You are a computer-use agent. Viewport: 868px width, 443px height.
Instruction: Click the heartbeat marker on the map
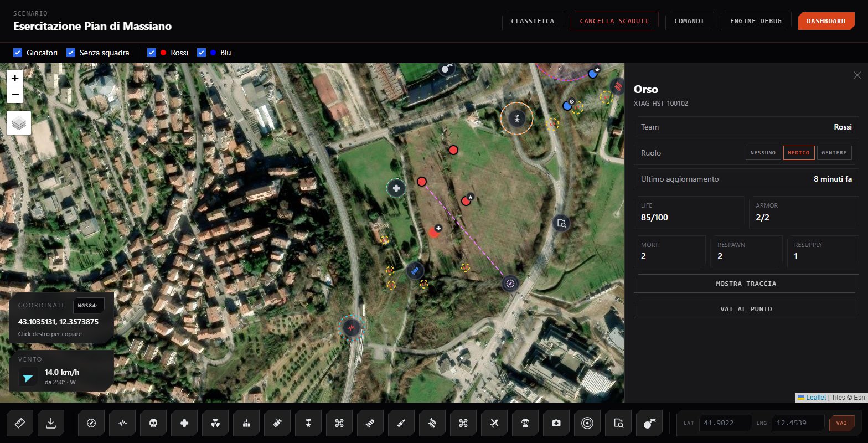pyautogui.click(x=352, y=328)
